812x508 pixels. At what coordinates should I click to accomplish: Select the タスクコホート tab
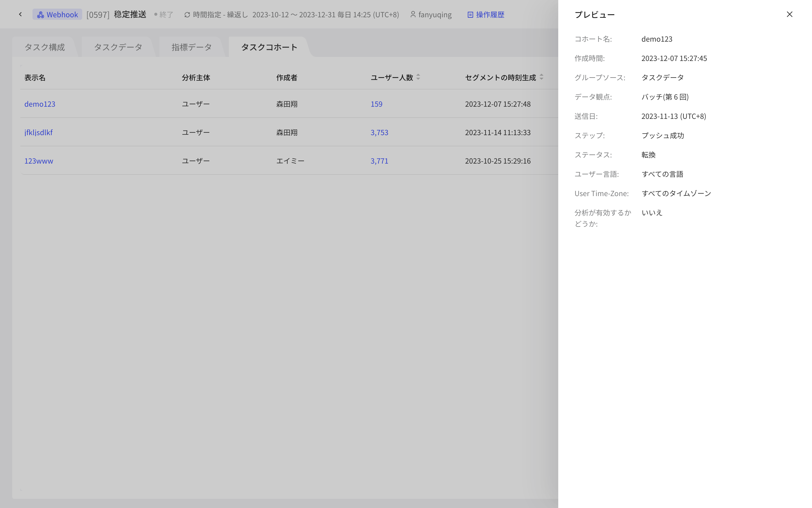pyautogui.click(x=269, y=47)
